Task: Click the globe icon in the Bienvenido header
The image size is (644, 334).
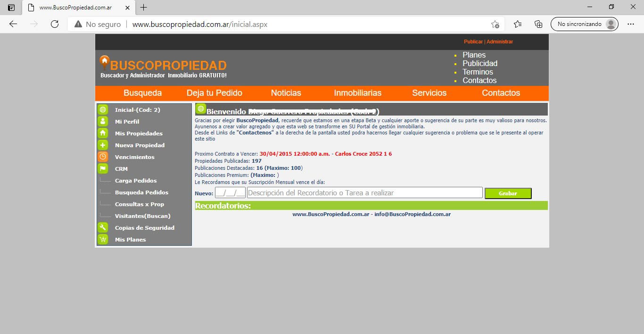Action: 201,109
